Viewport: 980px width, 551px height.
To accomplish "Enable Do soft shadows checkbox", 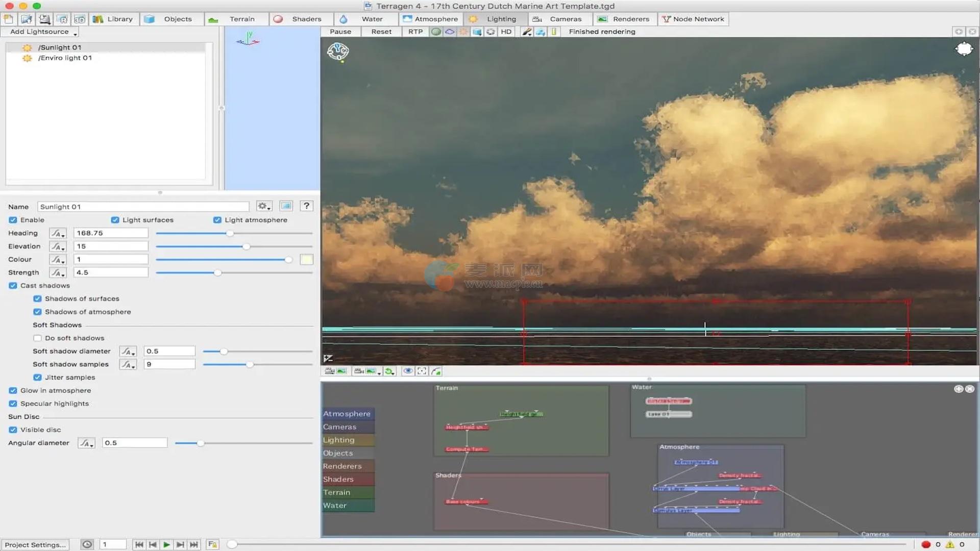I will point(37,338).
